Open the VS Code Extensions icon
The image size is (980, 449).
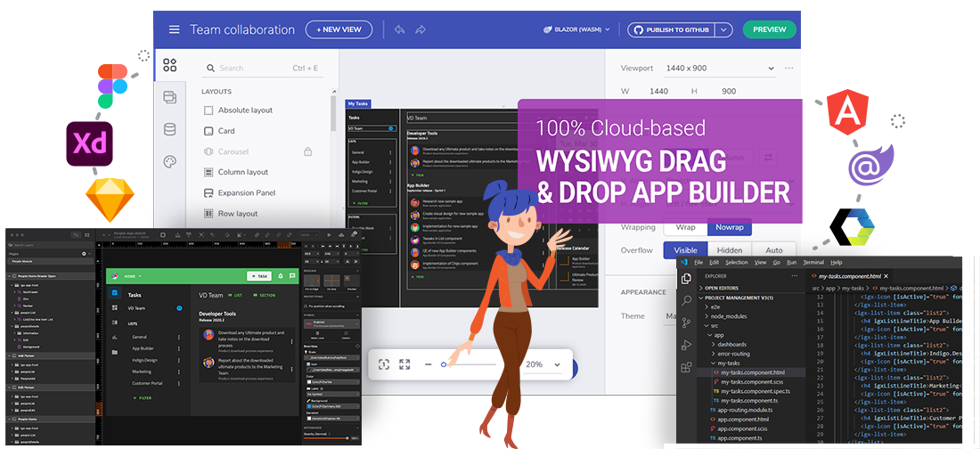[686, 367]
